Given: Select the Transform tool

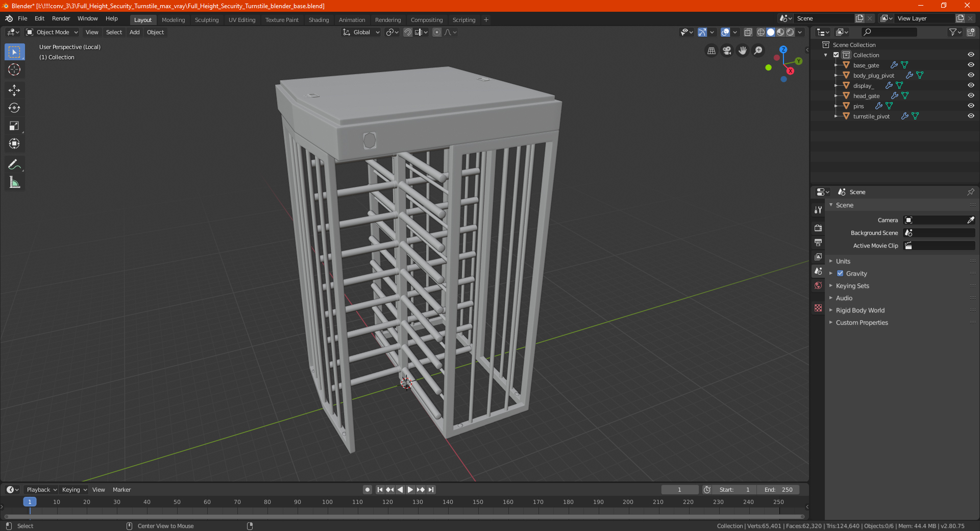Looking at the screenshot, I should tap(14, 143).
